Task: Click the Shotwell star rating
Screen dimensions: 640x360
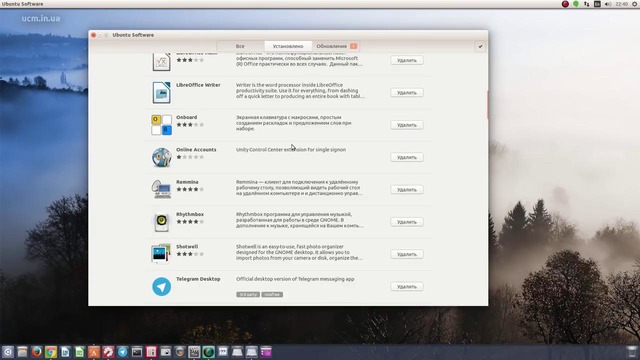Action: [x=190, y=254]
